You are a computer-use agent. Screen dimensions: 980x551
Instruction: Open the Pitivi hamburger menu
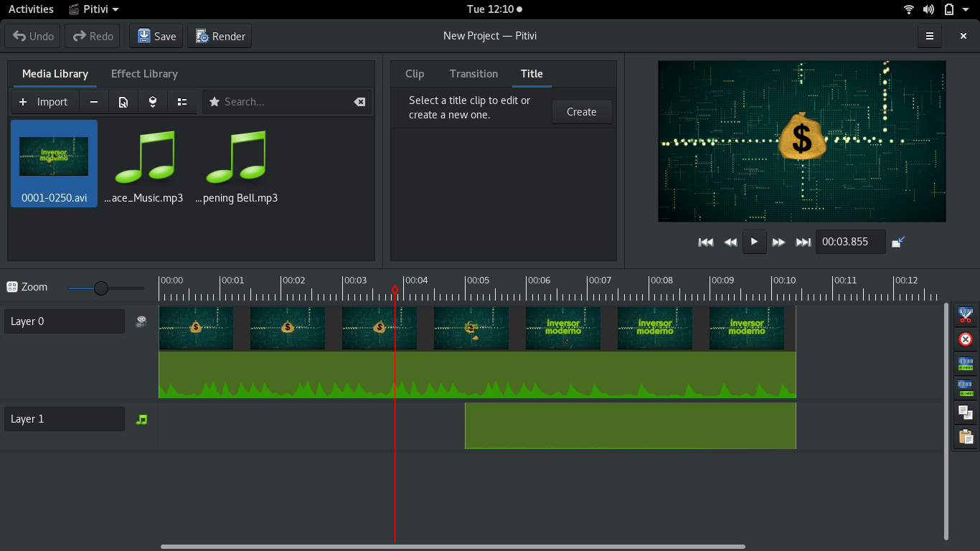pyautogui.click(x=930, y=36)
